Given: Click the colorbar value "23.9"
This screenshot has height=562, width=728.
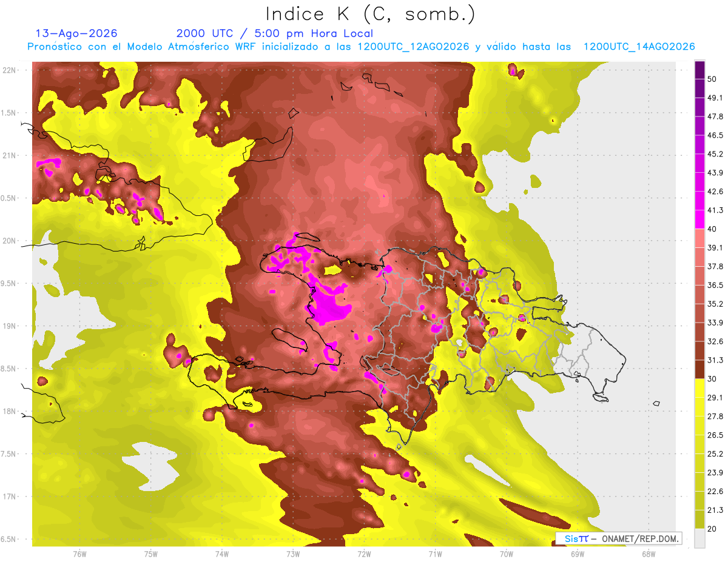Looking at the screenshot, I should (x=715, y=472).
